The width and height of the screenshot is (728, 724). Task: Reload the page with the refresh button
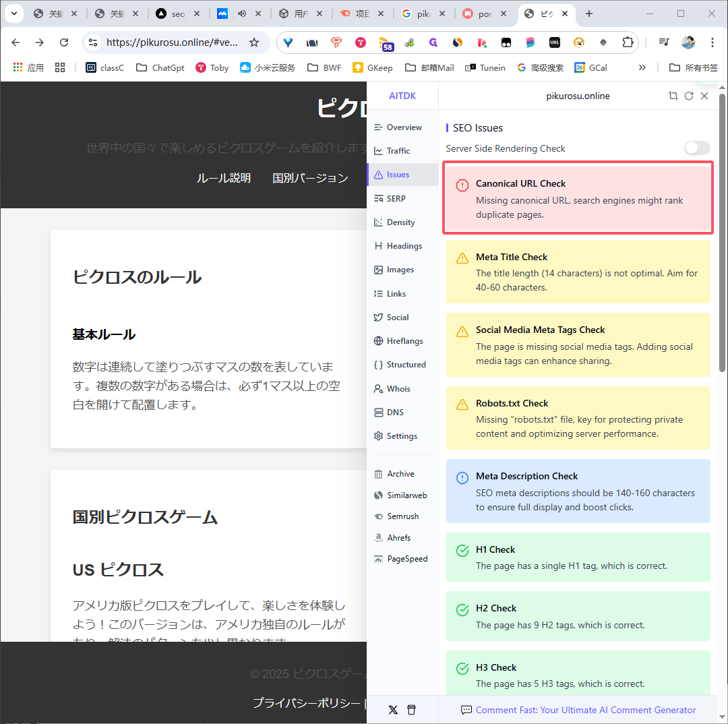pyautogui.click(x=64, y=42)
